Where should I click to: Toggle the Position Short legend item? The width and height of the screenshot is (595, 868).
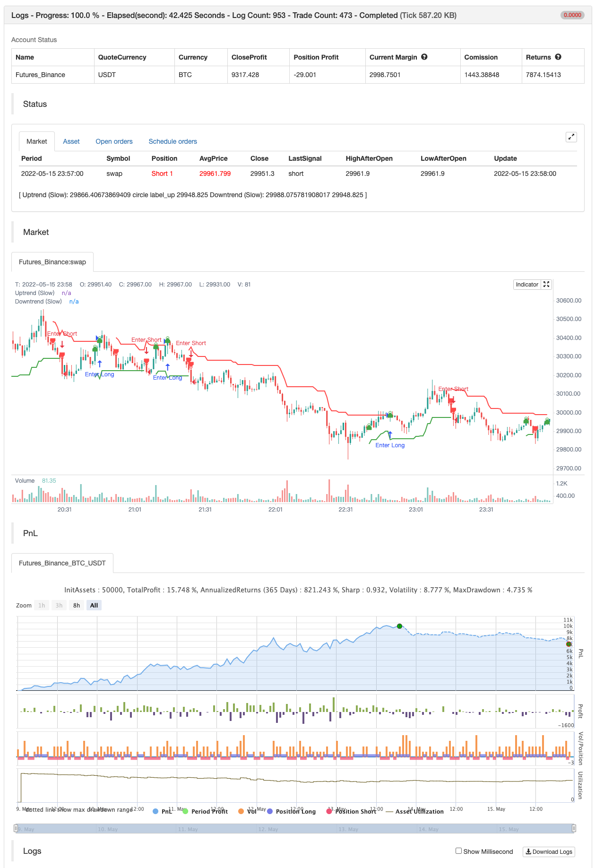coord(351,811)
